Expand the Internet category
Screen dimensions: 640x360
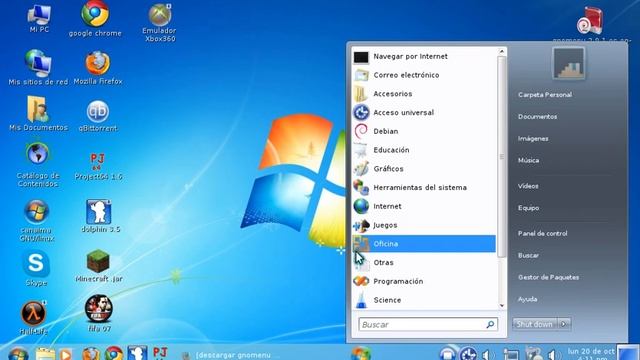pyautogui.click(x=424, y=207)
